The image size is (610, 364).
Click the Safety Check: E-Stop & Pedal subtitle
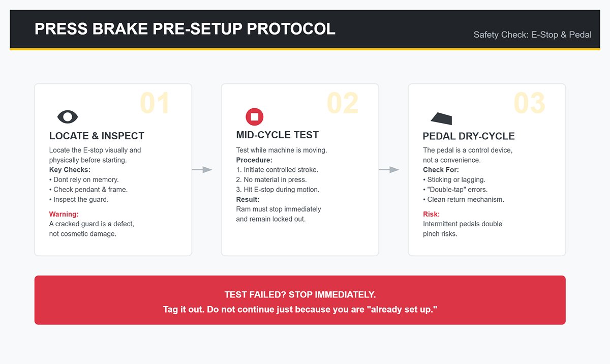[533, 35]
